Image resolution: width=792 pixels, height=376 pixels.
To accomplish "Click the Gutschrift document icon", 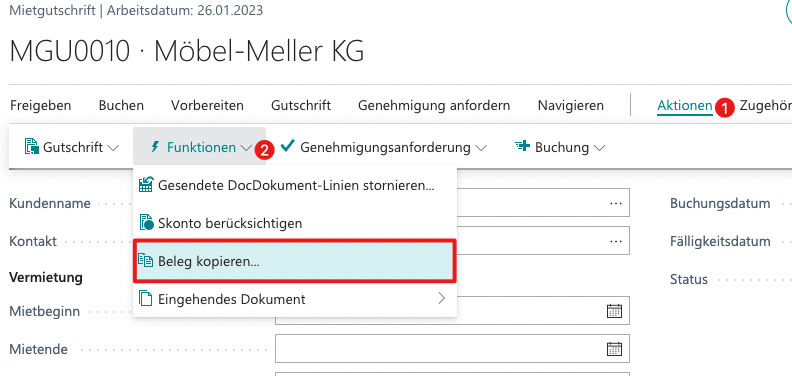I will pyautogui.click(x=31, y=147).
